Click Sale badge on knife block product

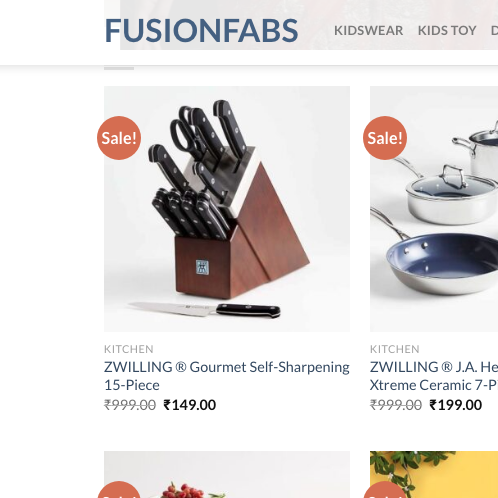[x=119, y=138]
